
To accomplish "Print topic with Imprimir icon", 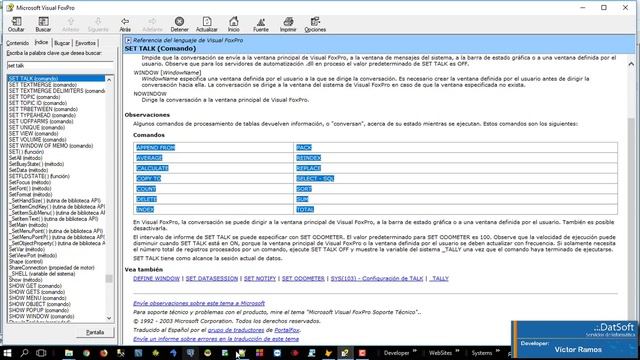I will 288,24.
